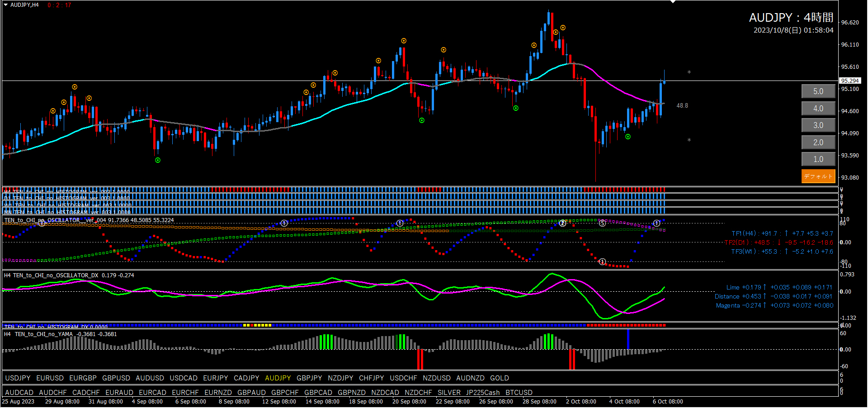Switch chart to AUDNZD

click(470, 378)
